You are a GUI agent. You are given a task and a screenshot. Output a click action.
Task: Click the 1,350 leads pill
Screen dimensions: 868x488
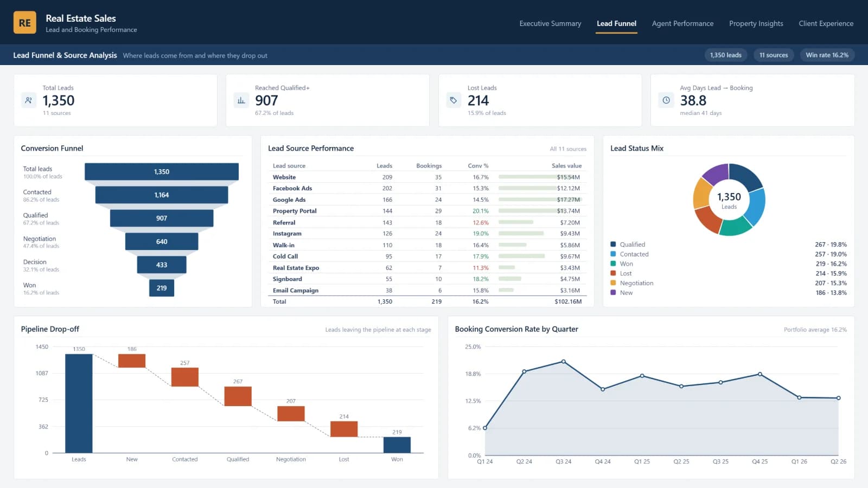click(x=726, y=55)
